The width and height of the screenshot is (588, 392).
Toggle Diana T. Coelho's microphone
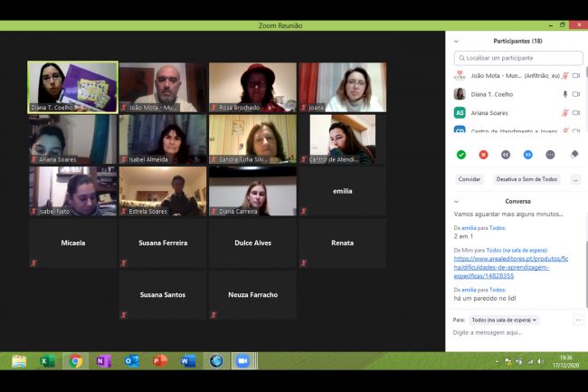click(565, 94)
